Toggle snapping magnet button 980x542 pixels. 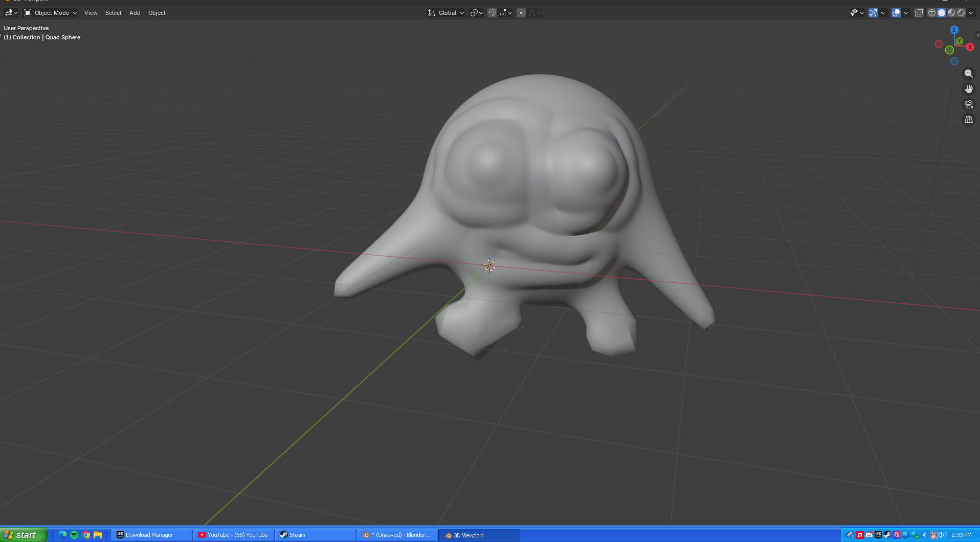pyautogui.click(x=492, y=13)
